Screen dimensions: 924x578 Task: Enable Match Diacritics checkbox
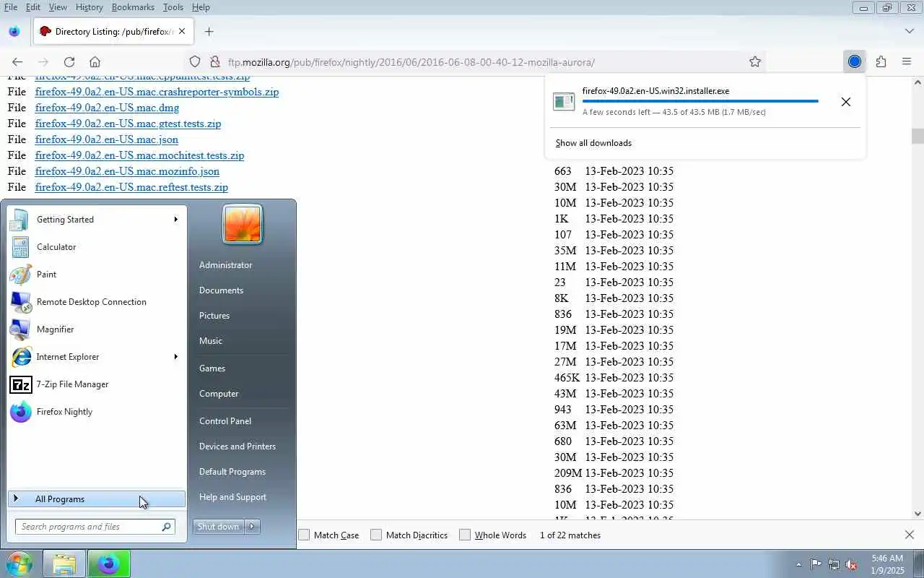(376, 535)
